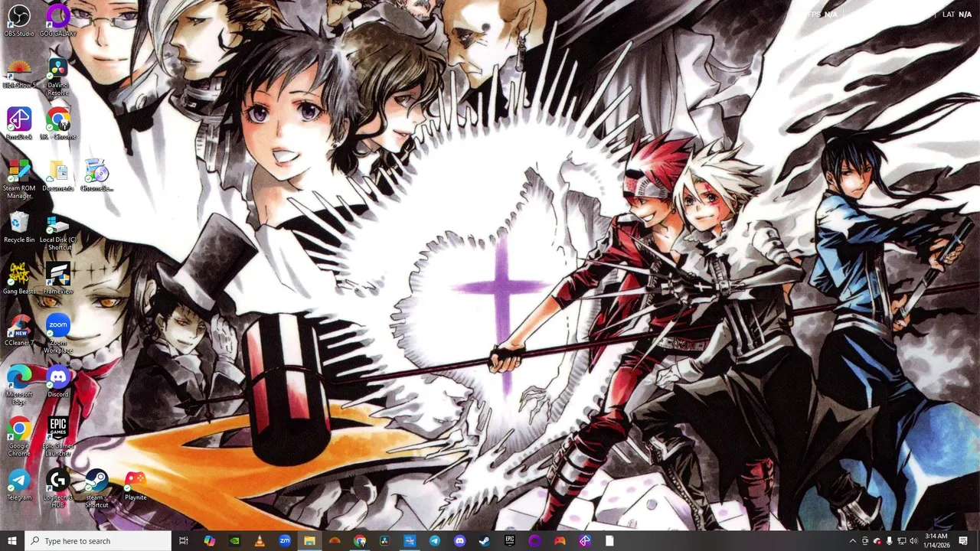
Task: Select the EmuDeck desktop icon
Action: pyautogui.click(x=19, y=124)
